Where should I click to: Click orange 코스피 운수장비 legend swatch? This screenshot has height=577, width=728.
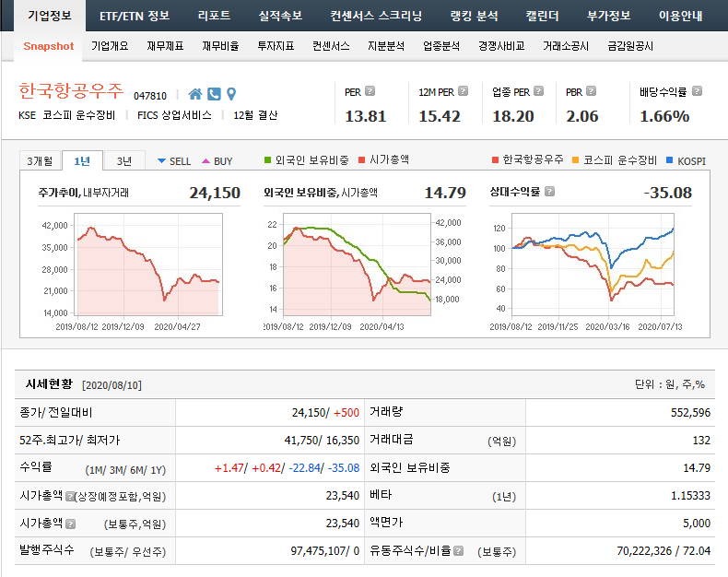tap(576, 160)
